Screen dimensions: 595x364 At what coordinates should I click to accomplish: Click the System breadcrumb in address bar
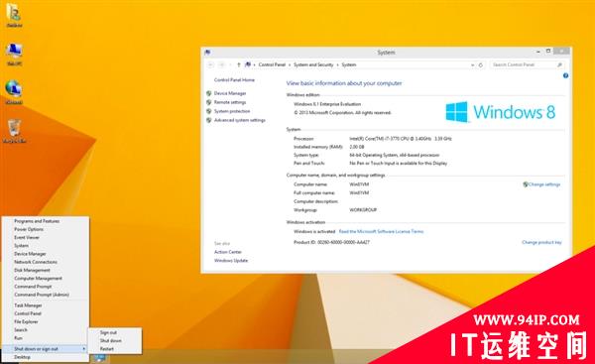coord(349,64)
